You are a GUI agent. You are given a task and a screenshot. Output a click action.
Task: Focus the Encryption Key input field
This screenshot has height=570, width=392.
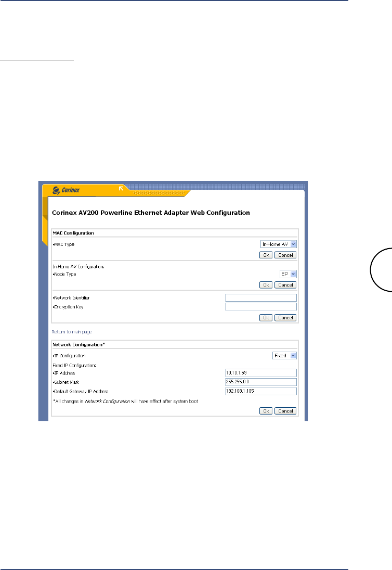(x=261, y=307)
